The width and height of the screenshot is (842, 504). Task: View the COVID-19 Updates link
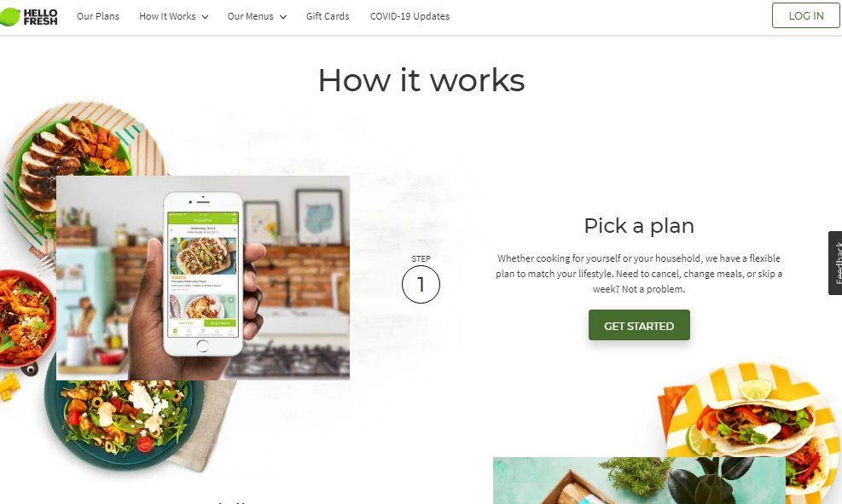pyautogui.click(x=409, y=16)
